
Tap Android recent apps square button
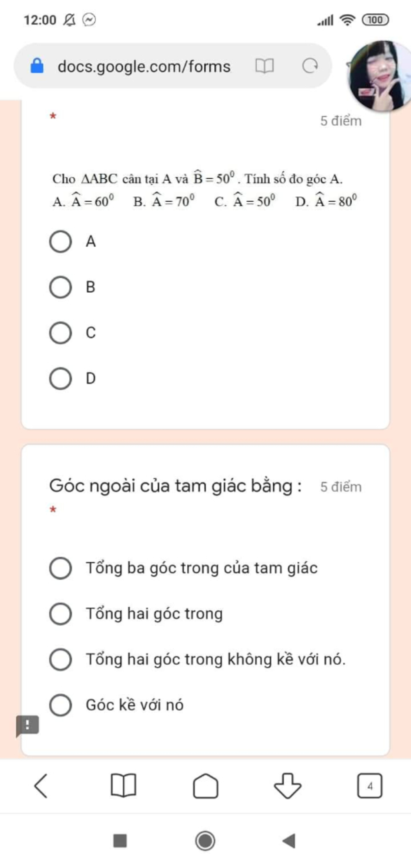click(120, 841)
